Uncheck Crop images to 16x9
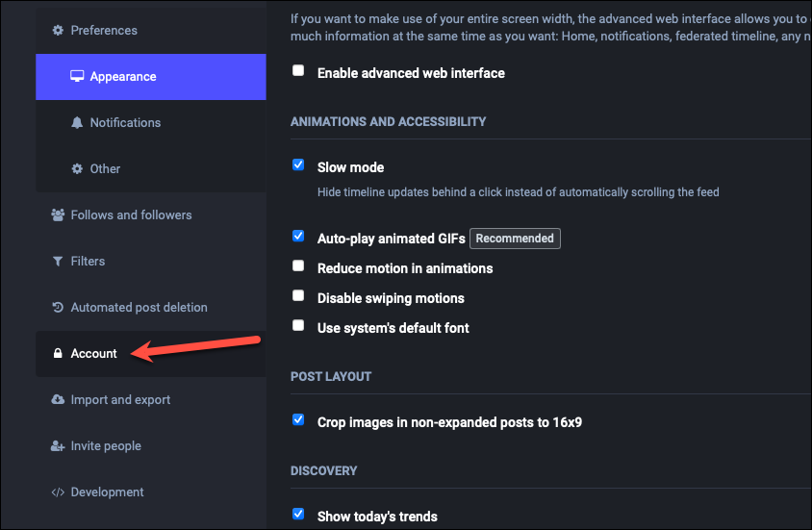The image size is (812, 530). point(298,419)
